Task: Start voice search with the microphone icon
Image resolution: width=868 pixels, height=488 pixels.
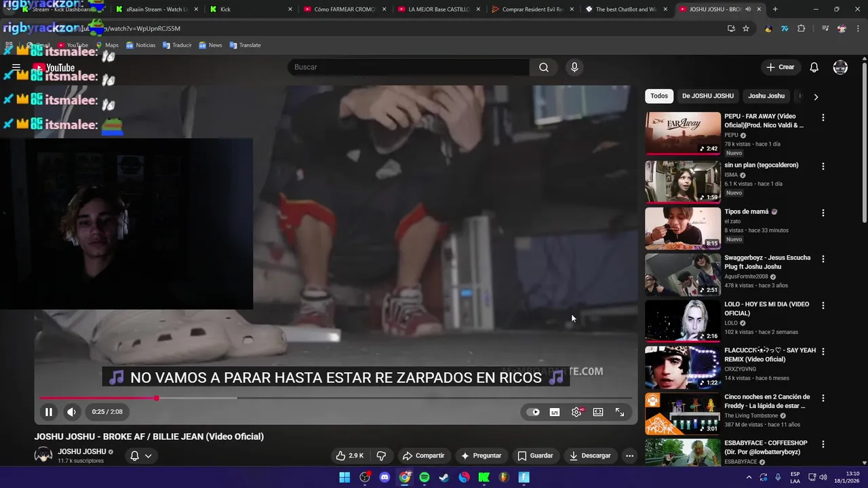Action: click(x=574, y=67)
